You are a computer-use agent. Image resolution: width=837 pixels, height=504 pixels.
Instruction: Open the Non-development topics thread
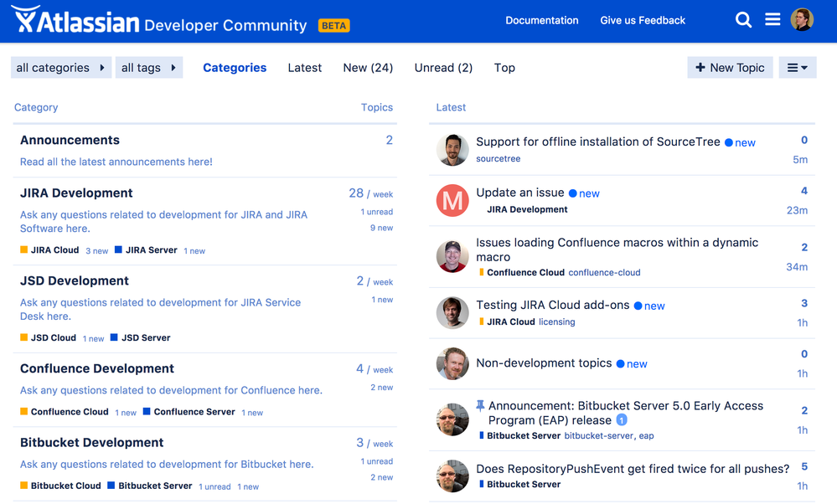544,363
